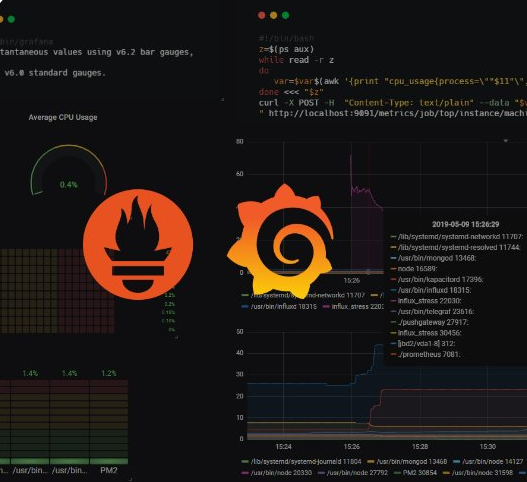
Task: Minimize the bash script terminal via yellow dot
Action: point(274,15)
